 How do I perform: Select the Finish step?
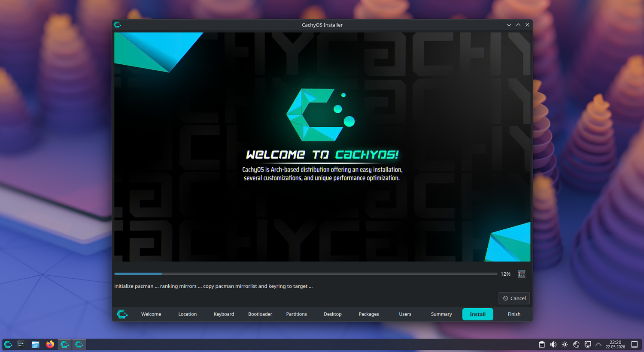pos(514,314)
